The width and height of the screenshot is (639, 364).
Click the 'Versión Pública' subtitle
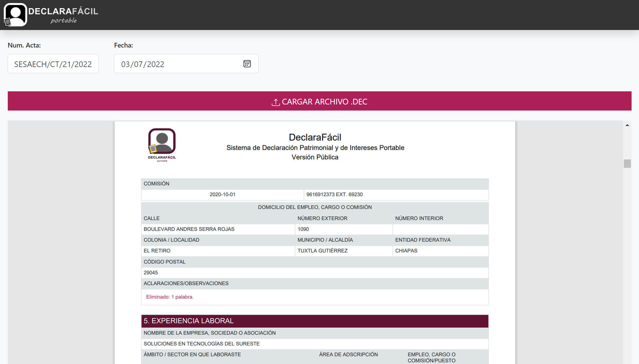315,157
